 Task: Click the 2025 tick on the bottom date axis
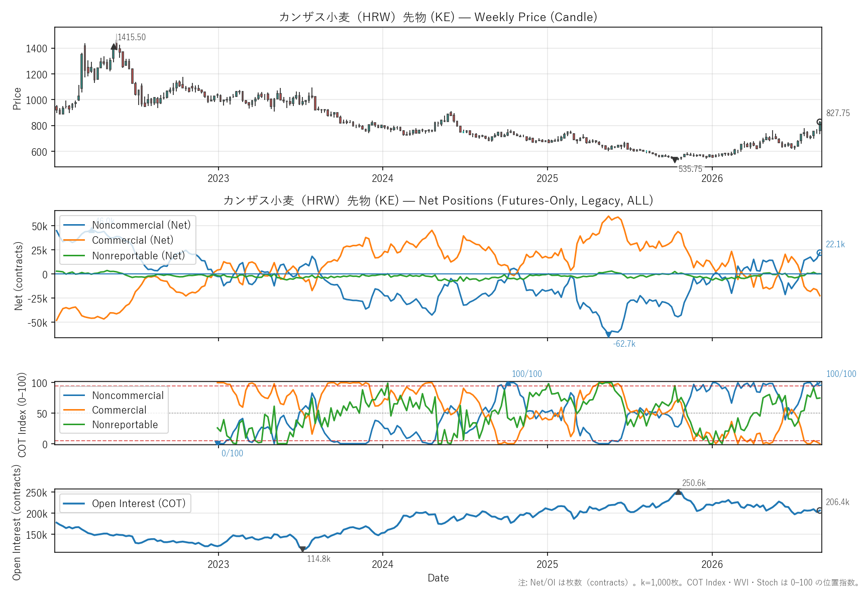pyautogui.click(x=548, y=564)
